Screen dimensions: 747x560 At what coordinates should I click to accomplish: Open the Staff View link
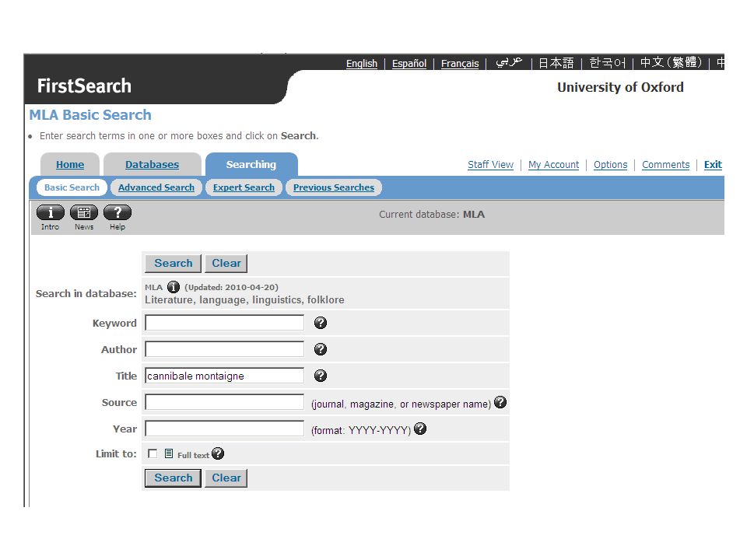coord(491,165)
